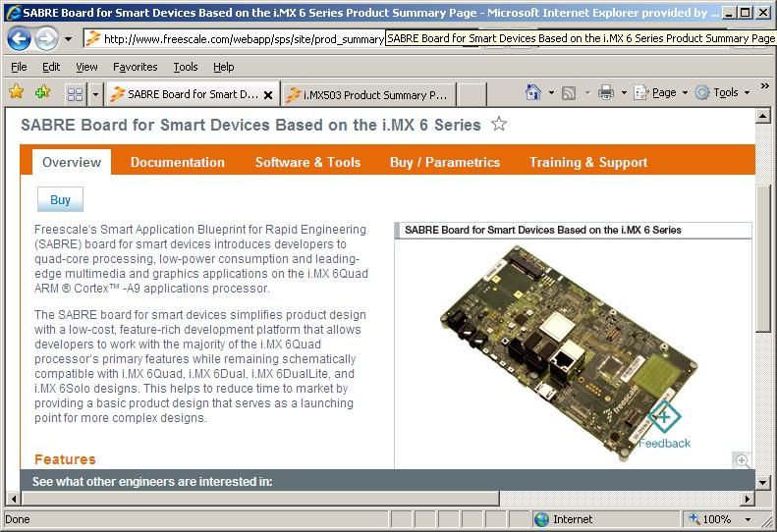Maximize the Internet Explorer window
This screenshot has width=777, height=532.
pyautogui.click(x=745, y=13)
